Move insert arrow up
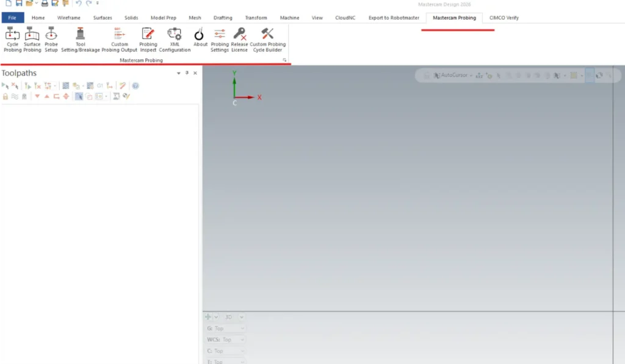The width and height of the screenshot is (625, 364). pyautogui.click(x=46, y=96)
